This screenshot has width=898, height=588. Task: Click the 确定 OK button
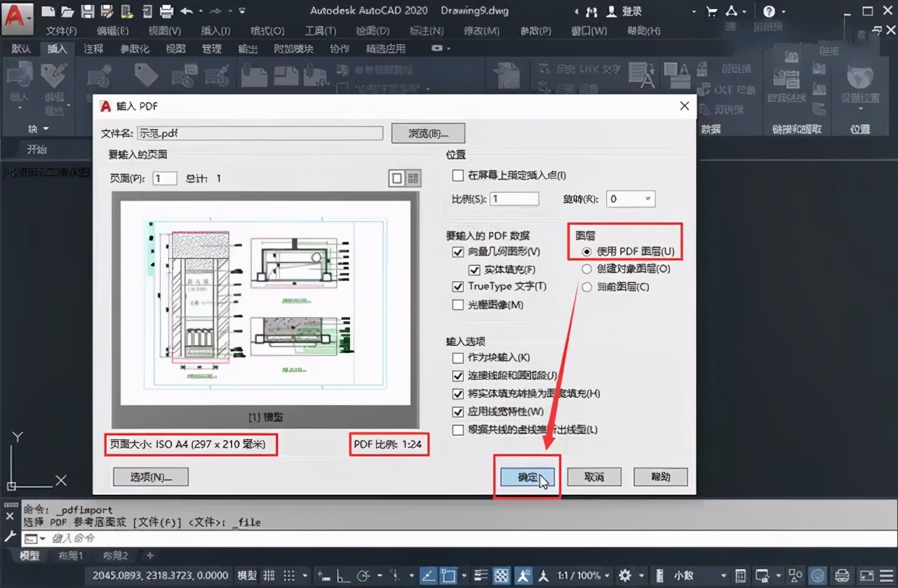coord(528,477)
